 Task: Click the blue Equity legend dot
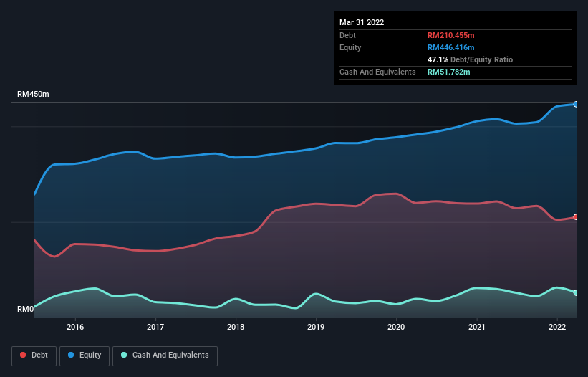71,355
